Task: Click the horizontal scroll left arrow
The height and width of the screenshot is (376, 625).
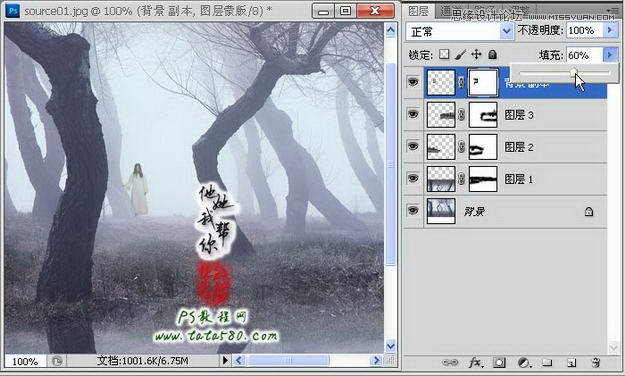Action: tap(239, 360)
